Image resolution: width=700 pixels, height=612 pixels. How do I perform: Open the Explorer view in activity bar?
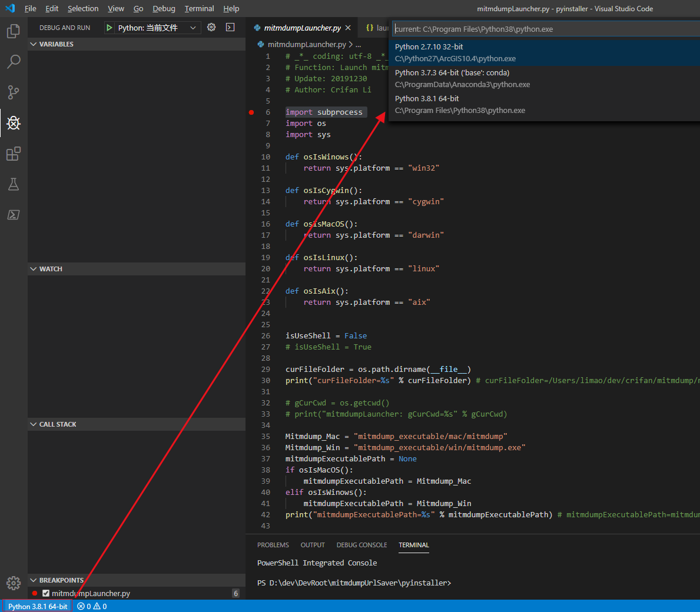13,31
